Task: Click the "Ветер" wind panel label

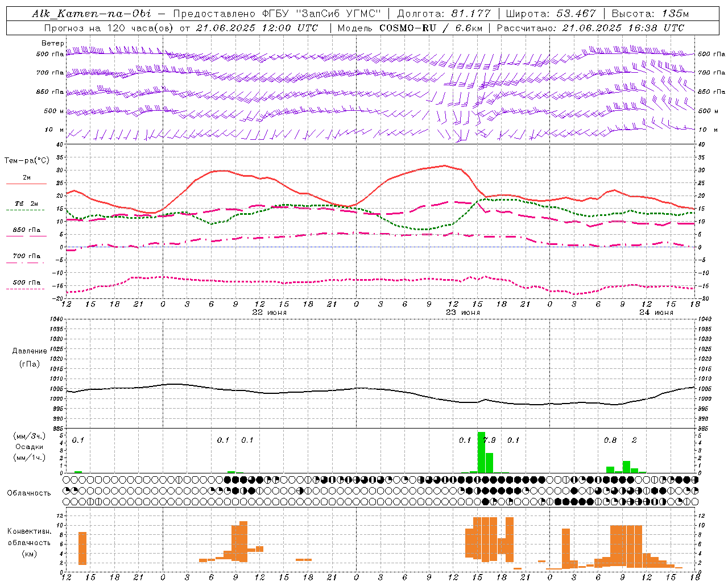Action: click(x=53, y=43)
